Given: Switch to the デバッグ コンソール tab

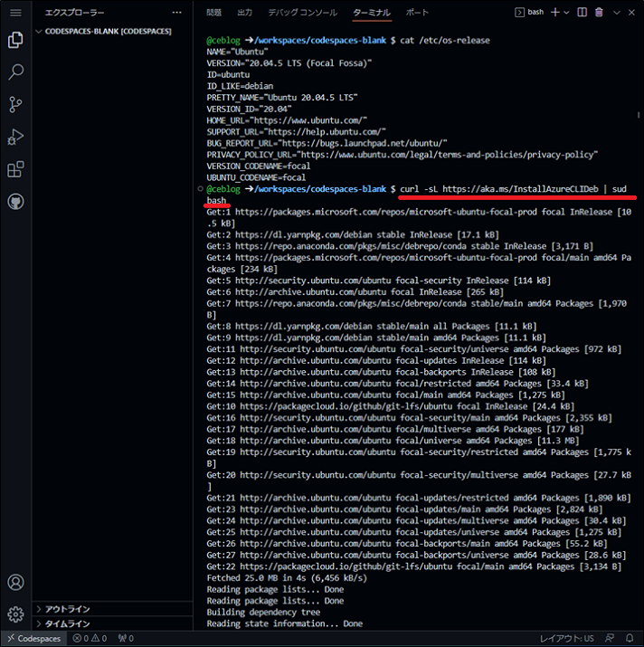Looking at the screenshot, I should 302,13.
